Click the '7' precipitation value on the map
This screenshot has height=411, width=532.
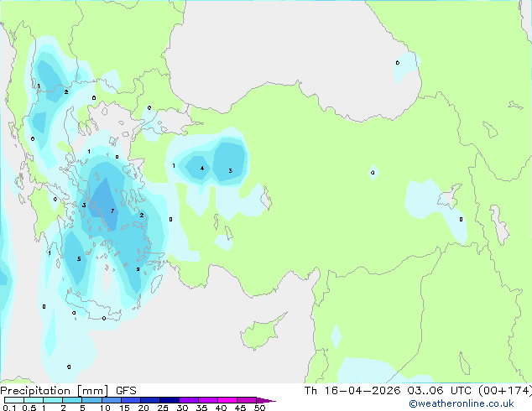click(112, 211)
